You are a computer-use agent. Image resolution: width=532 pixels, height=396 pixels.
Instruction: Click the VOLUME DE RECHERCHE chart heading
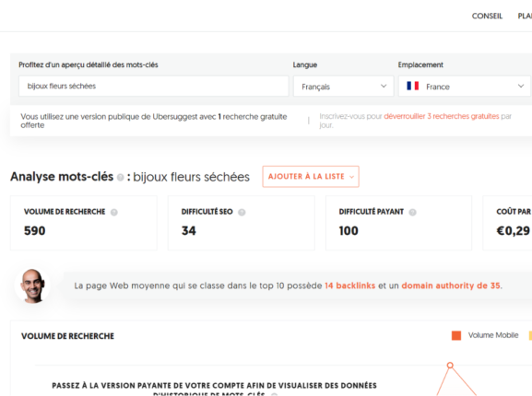tap(67, 336)
